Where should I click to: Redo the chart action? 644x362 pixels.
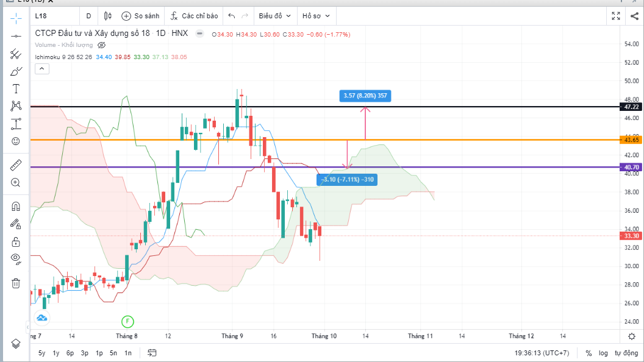click(245, 16)
